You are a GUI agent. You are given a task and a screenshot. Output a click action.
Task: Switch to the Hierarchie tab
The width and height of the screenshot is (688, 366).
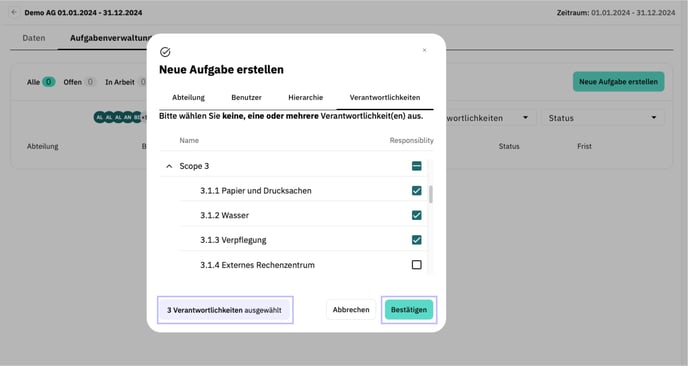[305, 97]
